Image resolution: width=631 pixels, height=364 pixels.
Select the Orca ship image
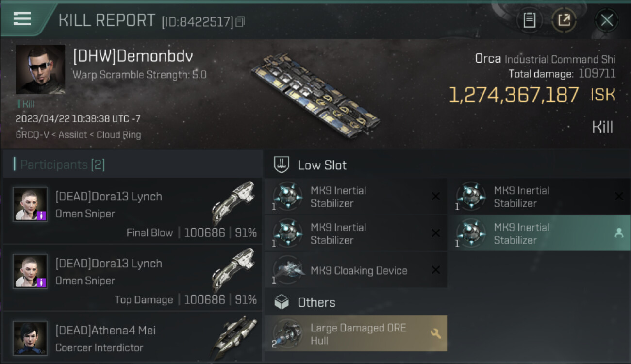click(x=315, y=95)
